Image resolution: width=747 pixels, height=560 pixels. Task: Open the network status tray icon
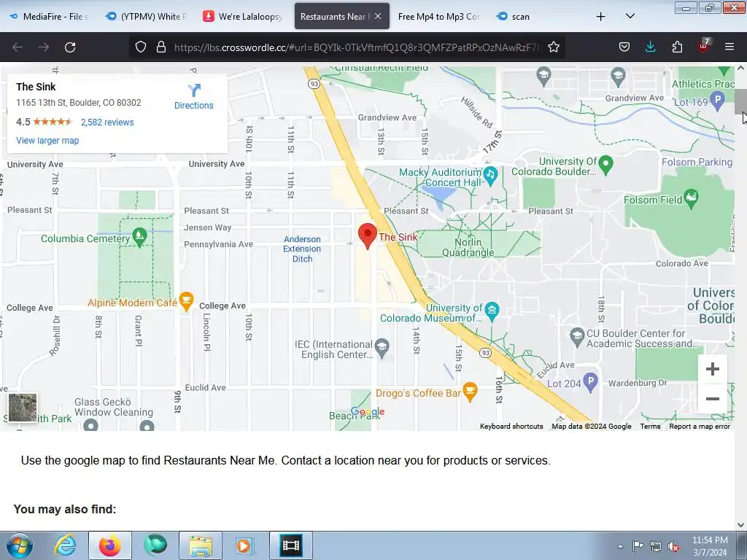click(656, 547)
